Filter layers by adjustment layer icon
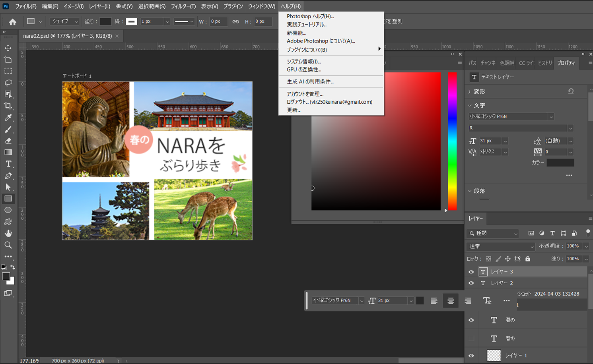Image resolution: width=593 pixels, height=364 pixels. [x=542, y=233]
